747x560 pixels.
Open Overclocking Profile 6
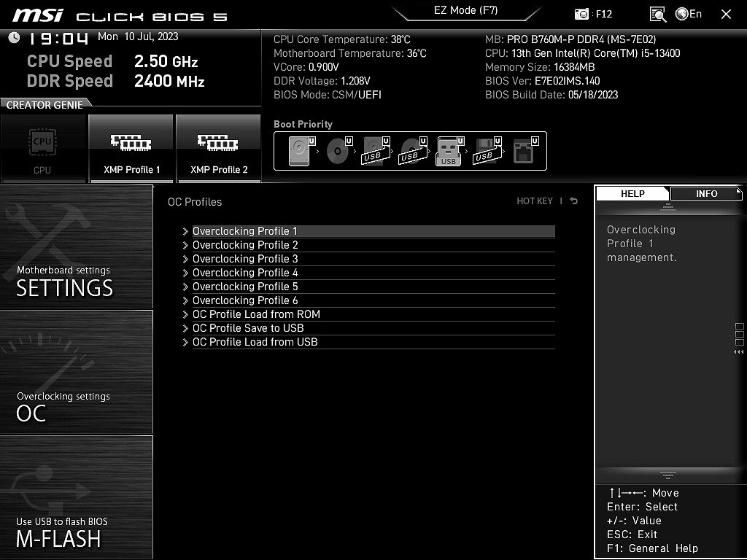[x=373, y=300]
